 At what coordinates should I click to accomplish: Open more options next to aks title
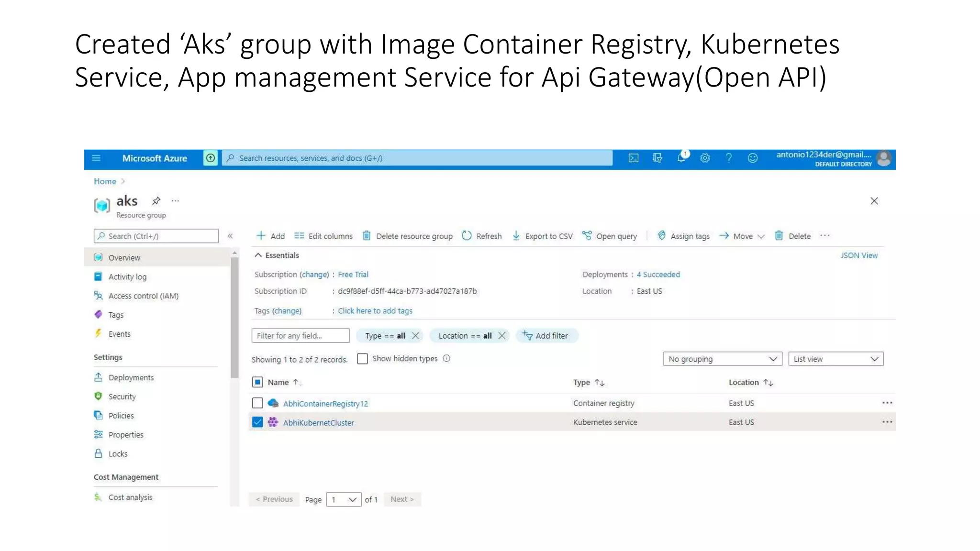click(176, 201)
